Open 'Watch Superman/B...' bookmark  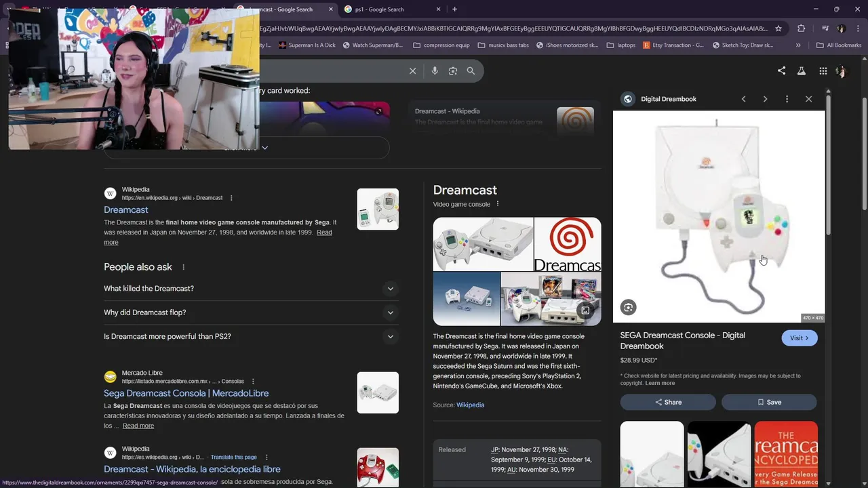click(x=373, y=45)
